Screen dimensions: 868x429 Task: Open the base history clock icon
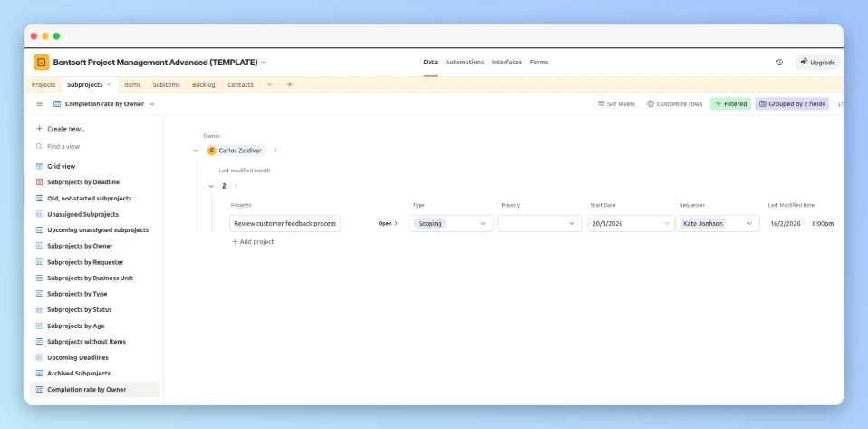[779, 62]
